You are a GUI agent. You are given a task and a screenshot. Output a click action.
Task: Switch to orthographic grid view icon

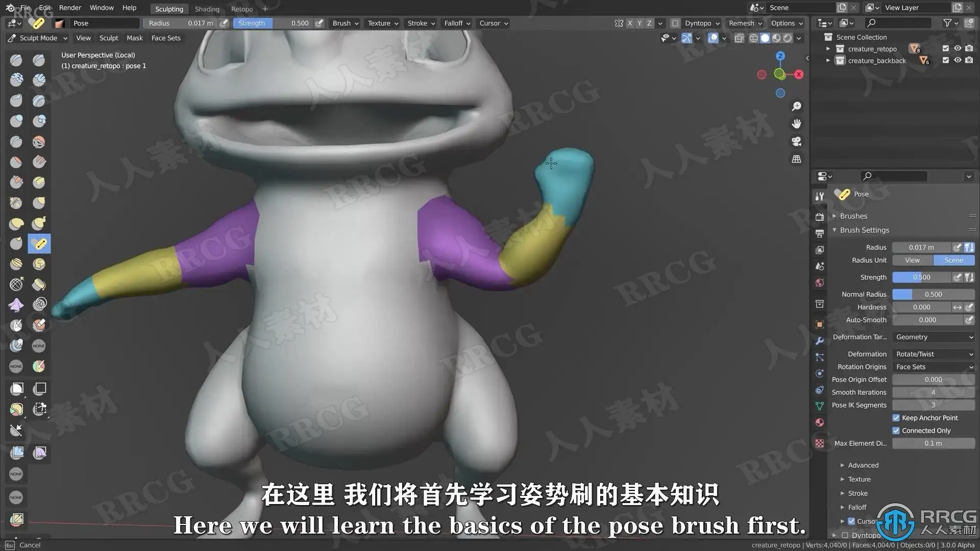[796, 159]
